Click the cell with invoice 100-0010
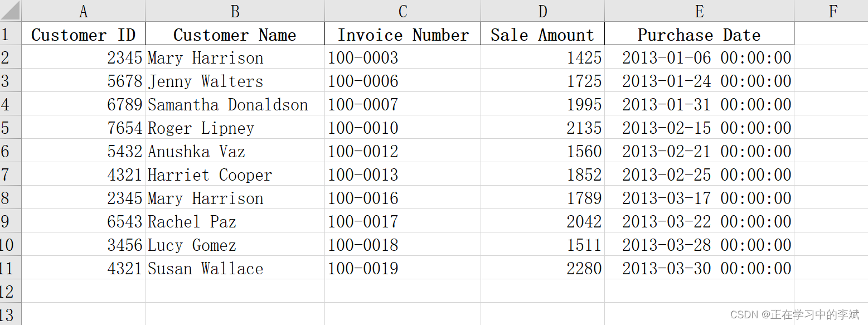Image resolution: width=868 pixels, height=325 pixels. pyautogui.click(x=402, y=128)
